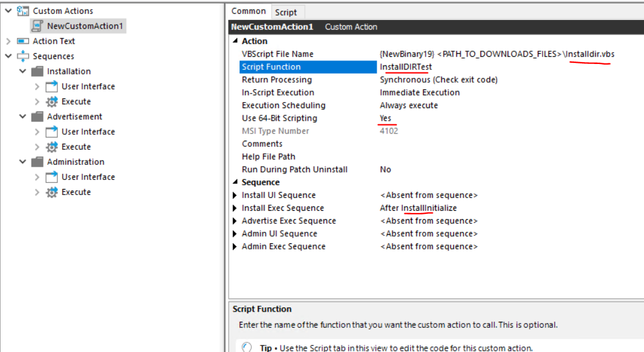
Task: Collapse the Action property section
Action: [x=235, y=41]
